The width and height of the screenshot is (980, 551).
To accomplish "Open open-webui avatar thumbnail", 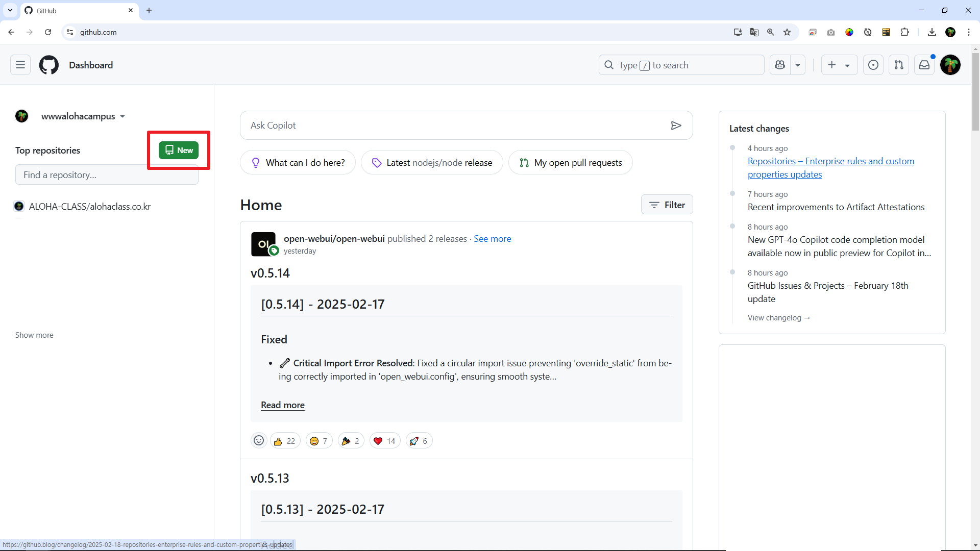I will pos(263,244).
